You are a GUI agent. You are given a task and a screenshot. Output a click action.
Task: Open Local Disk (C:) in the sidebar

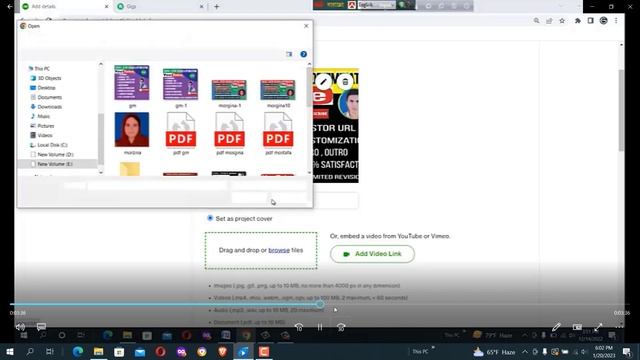pyautogui.click(x=49, y=145)
